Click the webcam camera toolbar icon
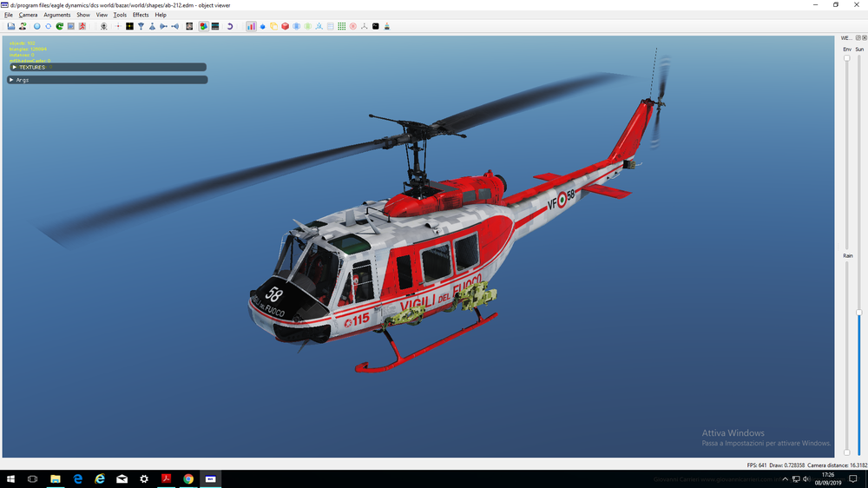The width and height of the screenshot is (868, 488). pyautogui.click(x=103, y=26)
